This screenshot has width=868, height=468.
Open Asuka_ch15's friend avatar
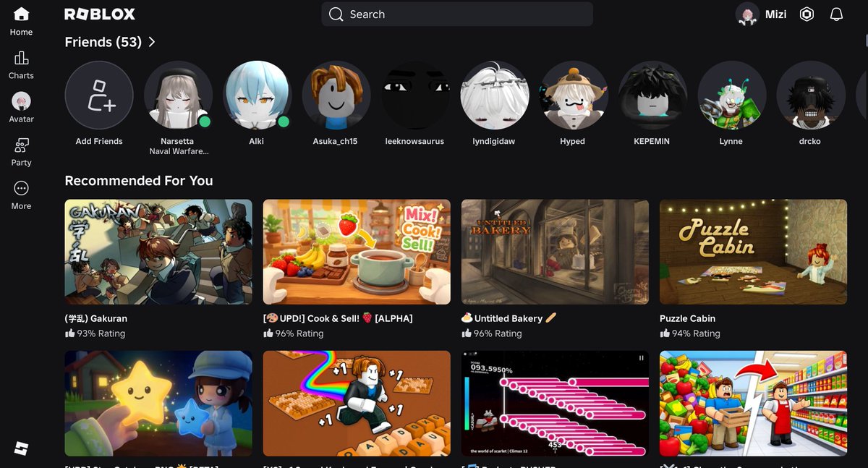point(336,95)
